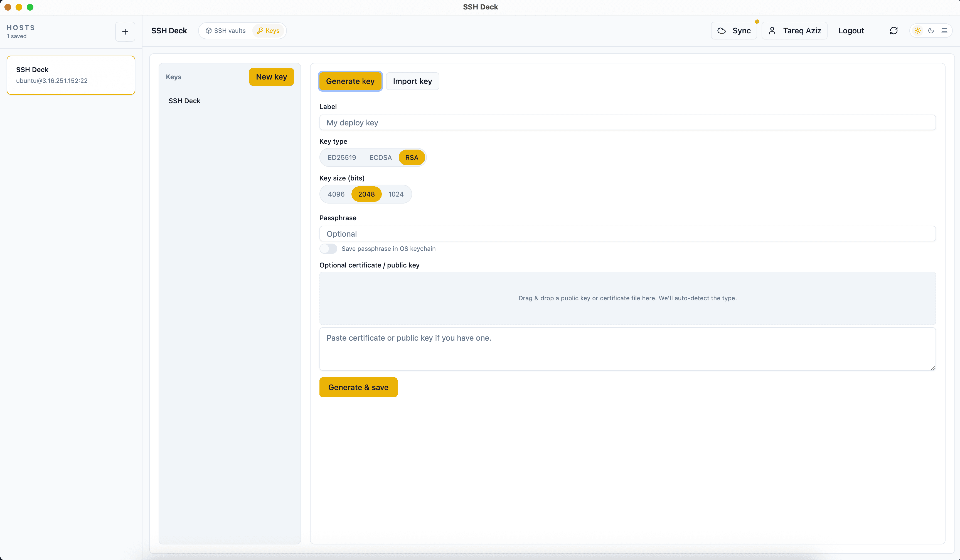Click the drag and drop certificate area
Viewport: 960px width, 560px height.
point(627,298)
